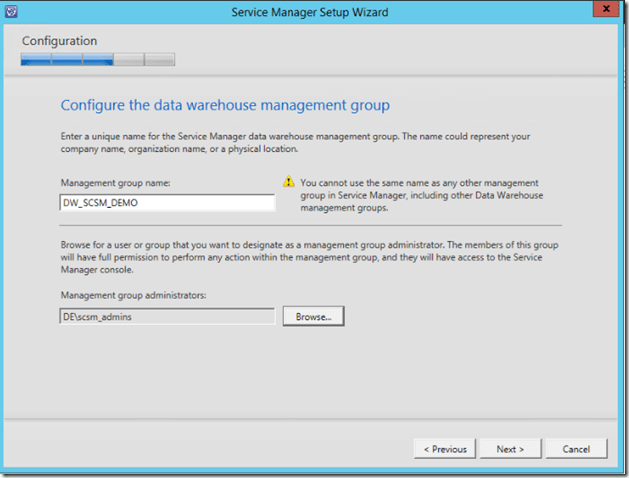Screen dimensions: 629x478
Task: Proceed by clicking Next
Action: pyautogui.click(x=509, y=449)
